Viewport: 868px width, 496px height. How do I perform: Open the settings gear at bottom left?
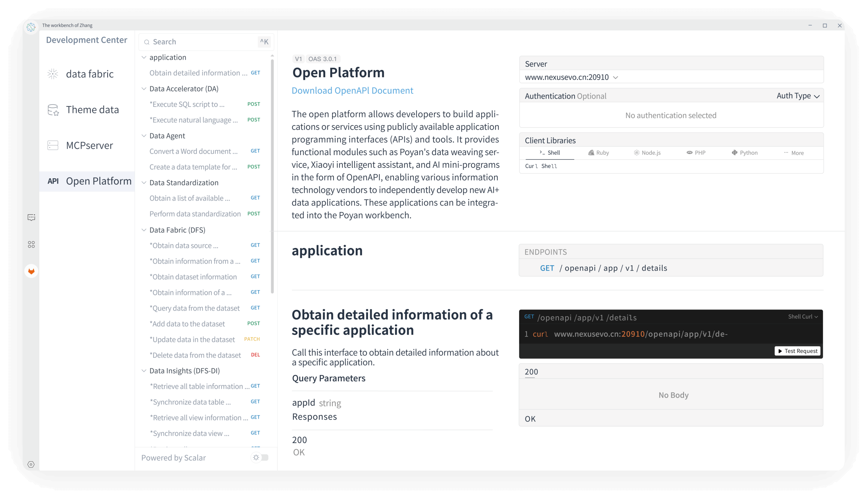pyautogui.click(x=31, y=464)
